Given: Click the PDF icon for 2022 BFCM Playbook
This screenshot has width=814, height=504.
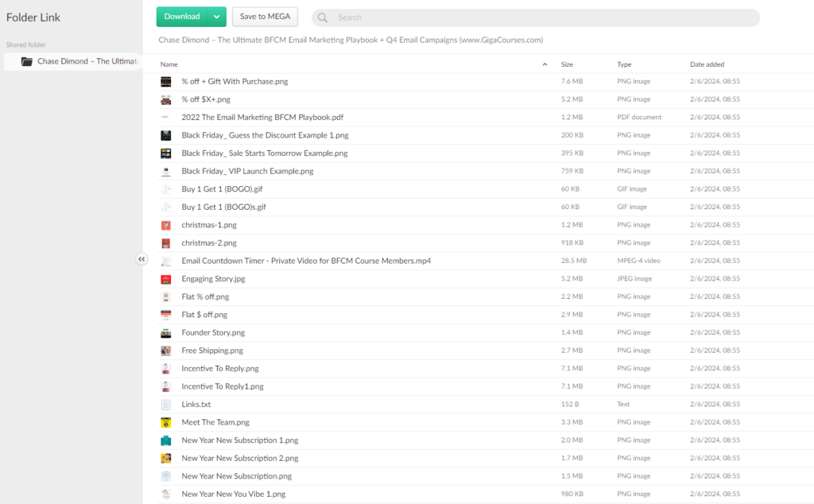Looking at the screenshot, I should [166, 117].
